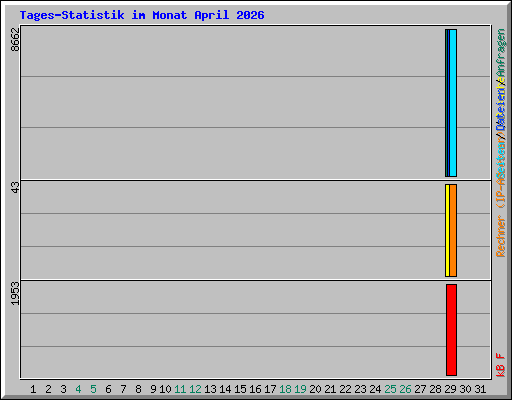Click day 13 on the x-axis
The image size is (512, 400).
[x=210, y=389]
